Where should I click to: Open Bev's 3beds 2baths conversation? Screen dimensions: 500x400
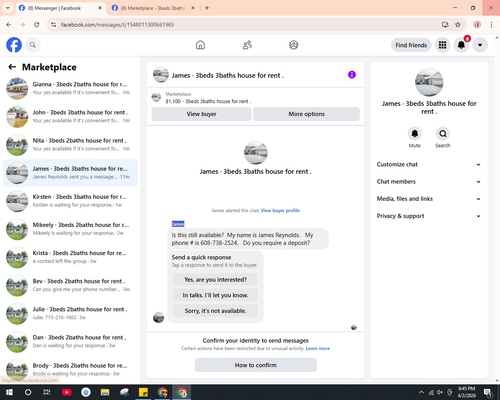pos(70,285)
